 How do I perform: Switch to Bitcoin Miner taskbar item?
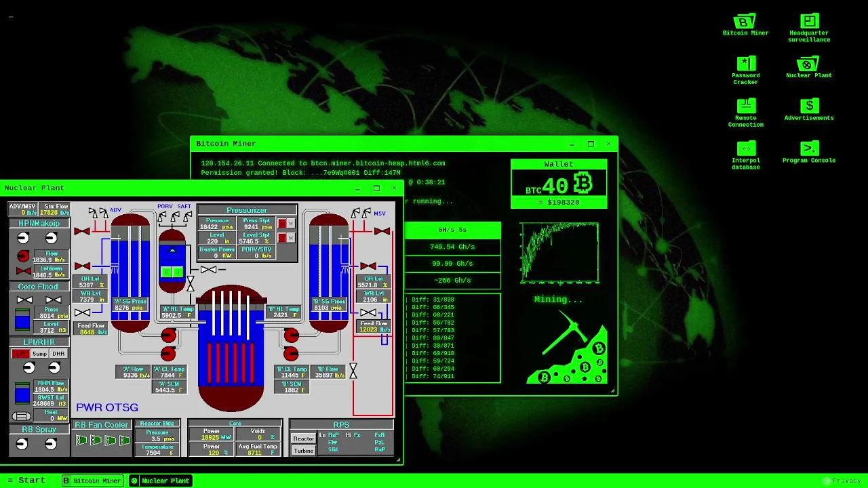click(x=93, y=481)
